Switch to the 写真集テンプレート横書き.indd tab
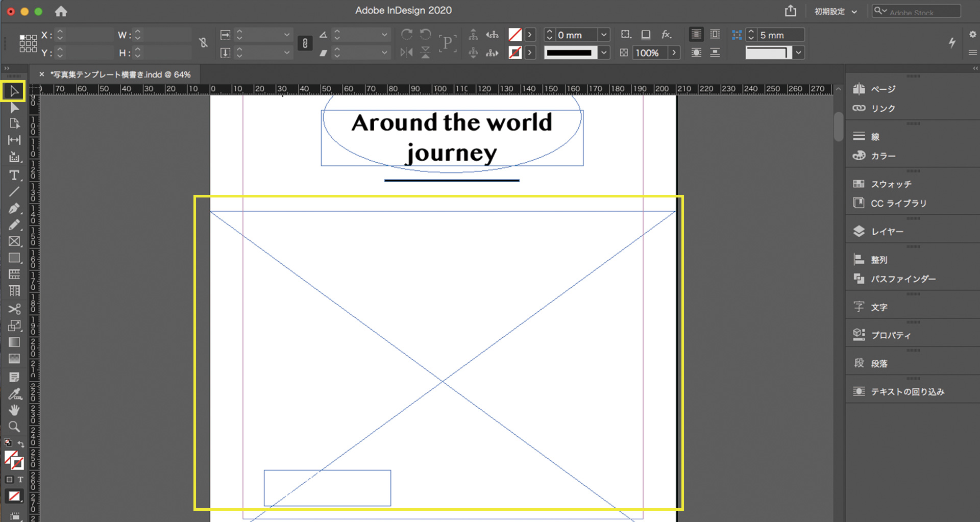Screen dimensions: 980x522 pyautogui.click(x=120, y=74)
